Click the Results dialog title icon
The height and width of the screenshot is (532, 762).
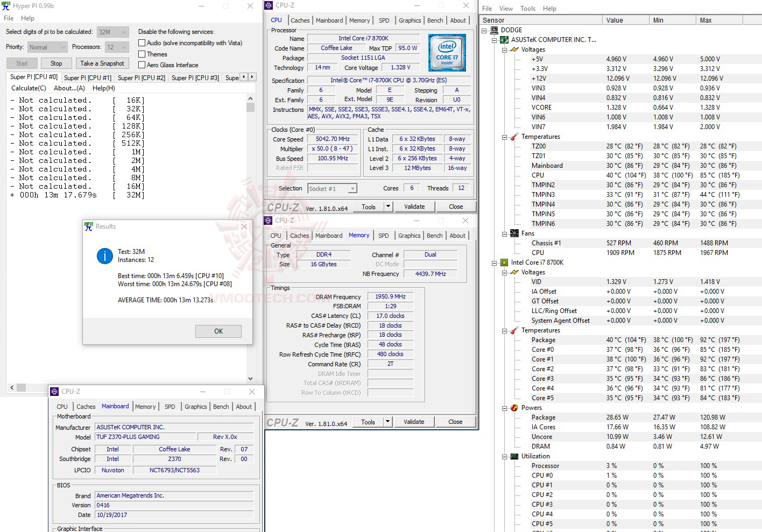pyautogui.click(x=89, y=226)
